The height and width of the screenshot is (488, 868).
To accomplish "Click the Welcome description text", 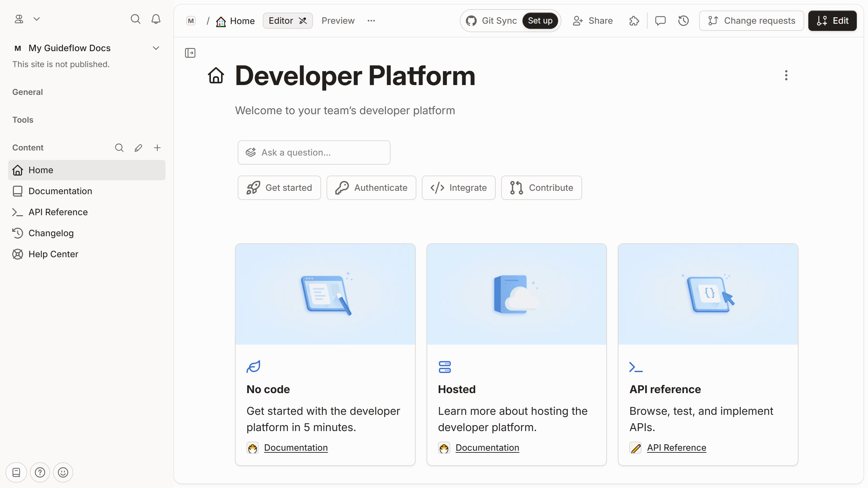I will pyautogui.click(x=345, y=110).
